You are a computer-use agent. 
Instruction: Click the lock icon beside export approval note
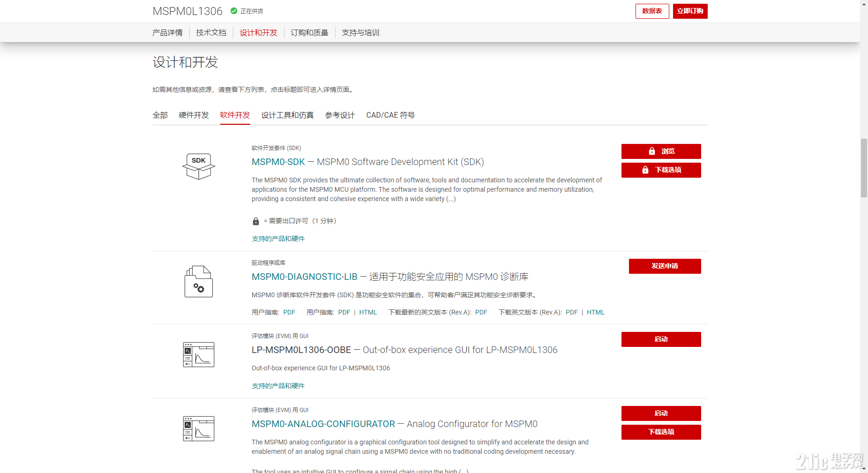pos(256,221)
